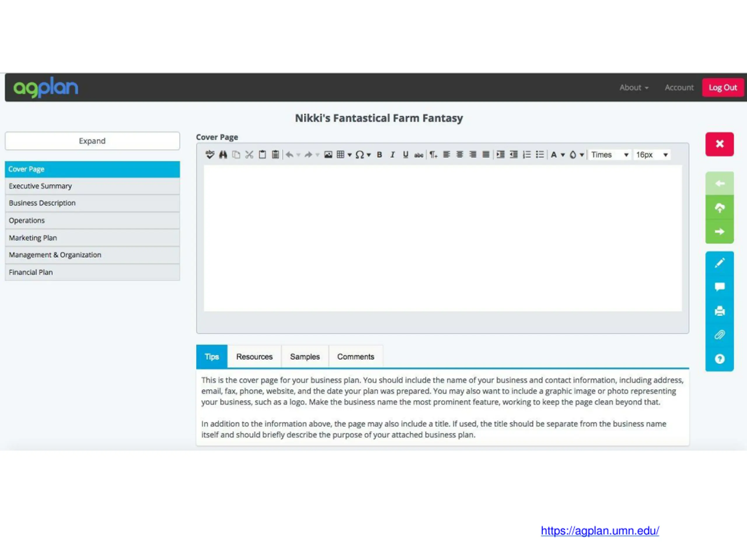Click the spell check icon in editor toolbar

(x=210, y=155)
